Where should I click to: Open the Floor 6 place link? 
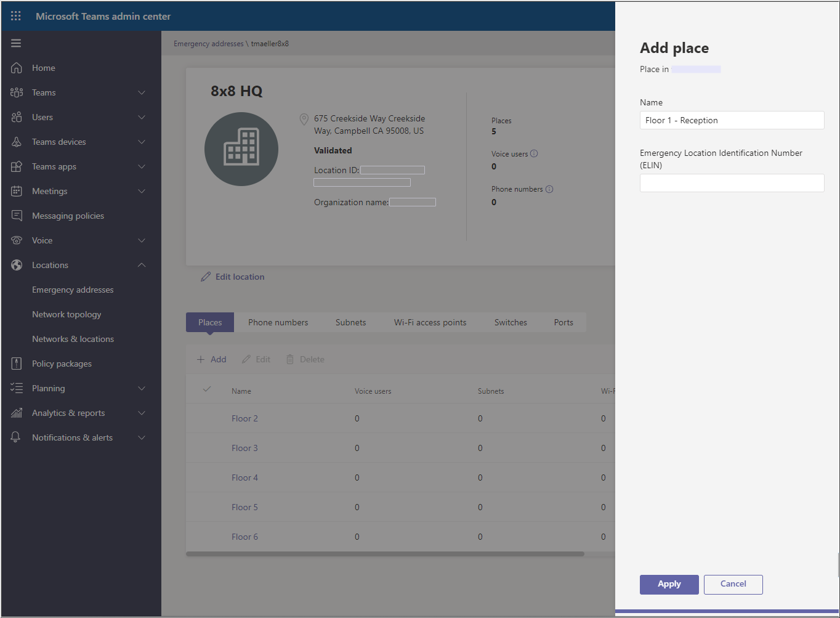(244, 537)
